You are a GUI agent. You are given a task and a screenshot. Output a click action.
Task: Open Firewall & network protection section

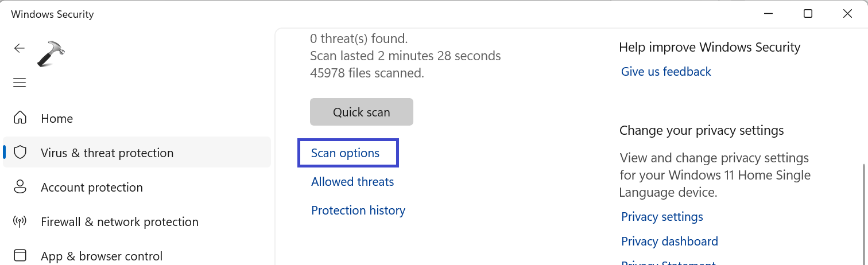[119, 222]
